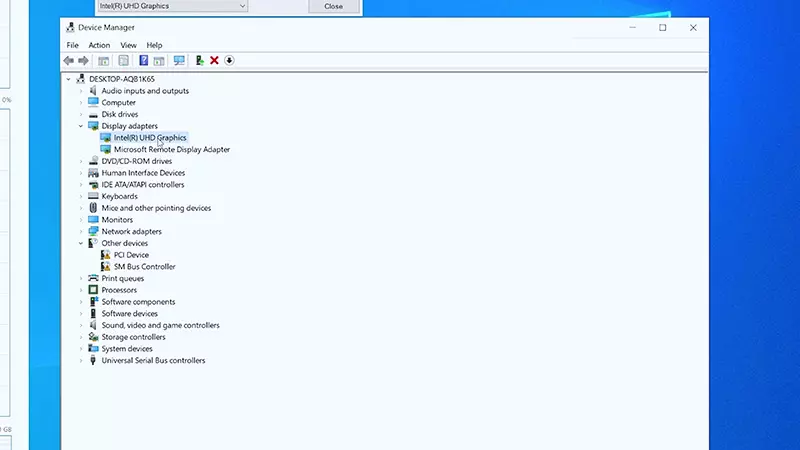Click the PCI Device warning icon
The width and height of the screenshot is (800, 450).
(106, 255)
